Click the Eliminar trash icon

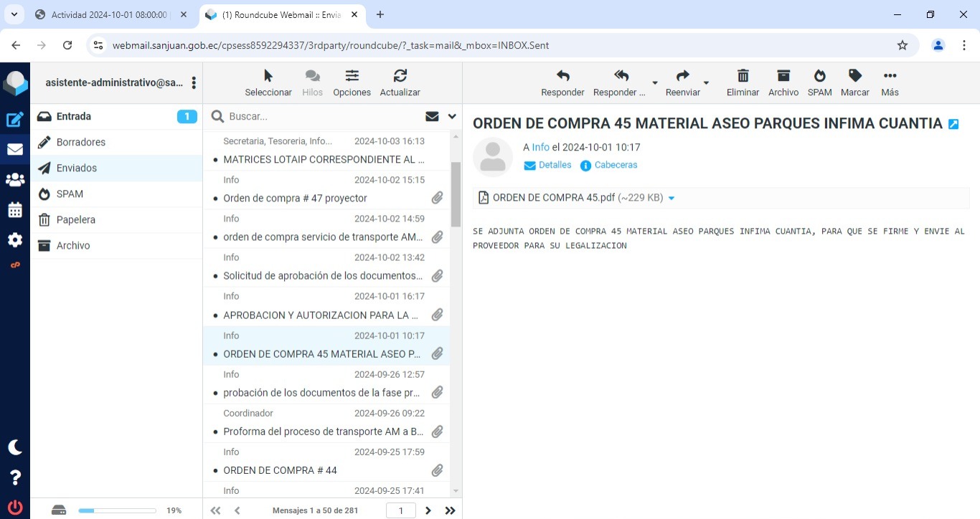coord(743,76)
